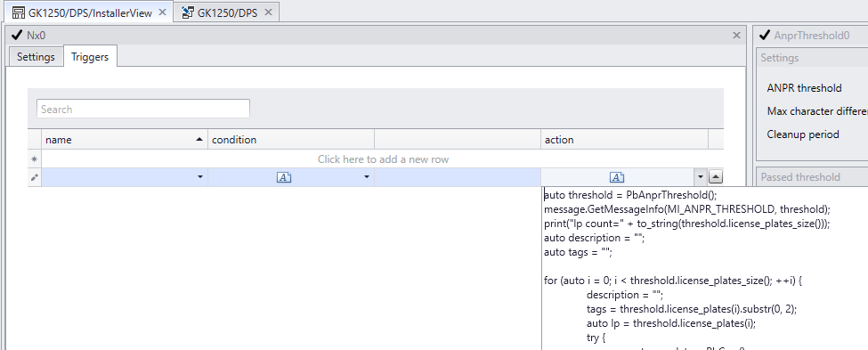Click the GK1250/DPS tab icon

(188, 12)
